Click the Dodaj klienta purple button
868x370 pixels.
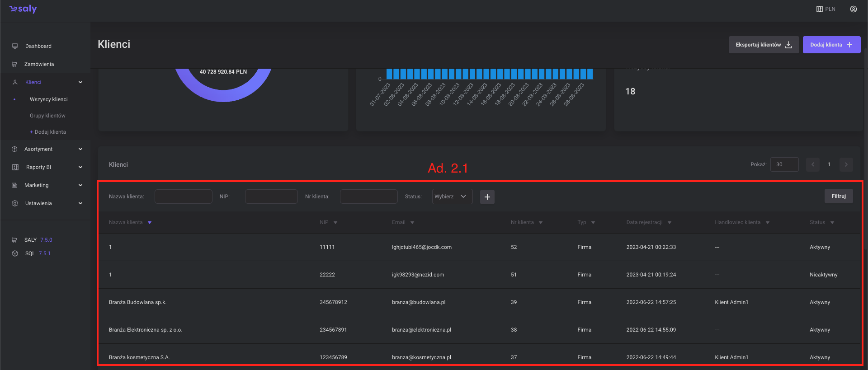[x=831, y=45]
